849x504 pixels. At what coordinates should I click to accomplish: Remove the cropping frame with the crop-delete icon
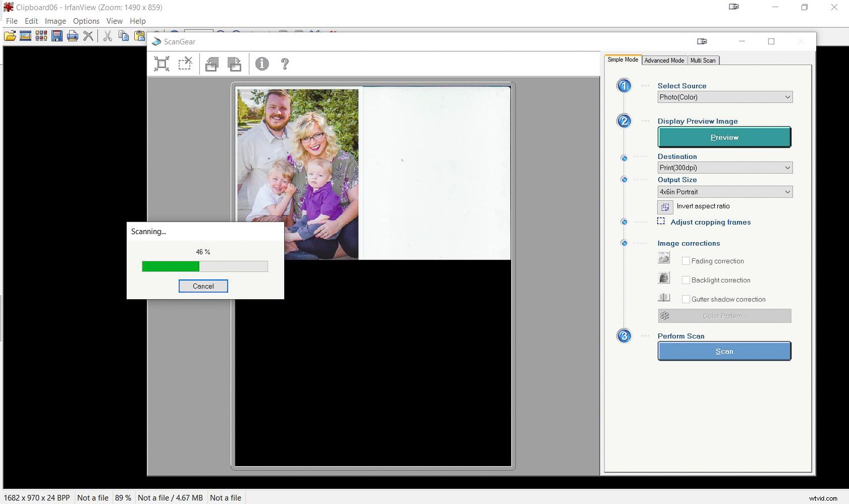(185, 63)
